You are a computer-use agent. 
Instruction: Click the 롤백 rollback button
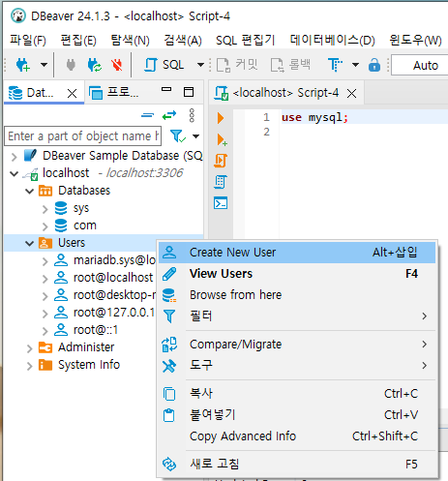(290, 65)
